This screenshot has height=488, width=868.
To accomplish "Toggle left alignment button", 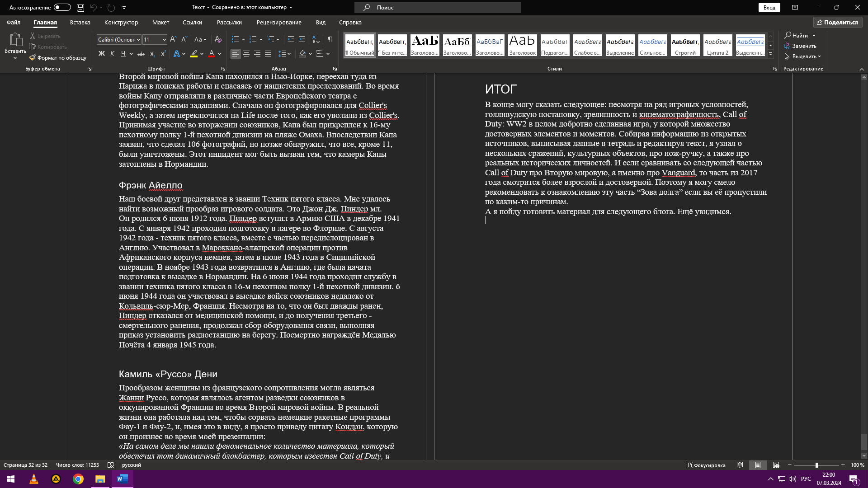I will point(235,54).
